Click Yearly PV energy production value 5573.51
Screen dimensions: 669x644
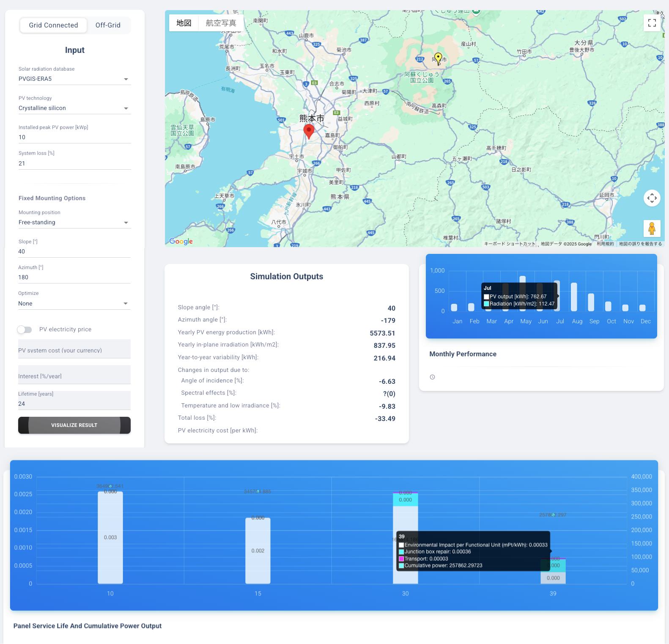click(382, 333)
